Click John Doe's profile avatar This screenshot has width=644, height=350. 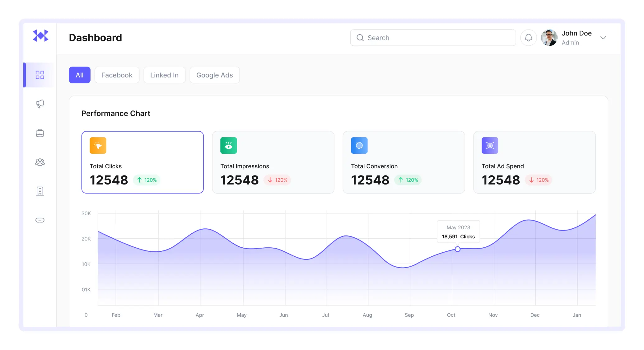click(549, 38)
